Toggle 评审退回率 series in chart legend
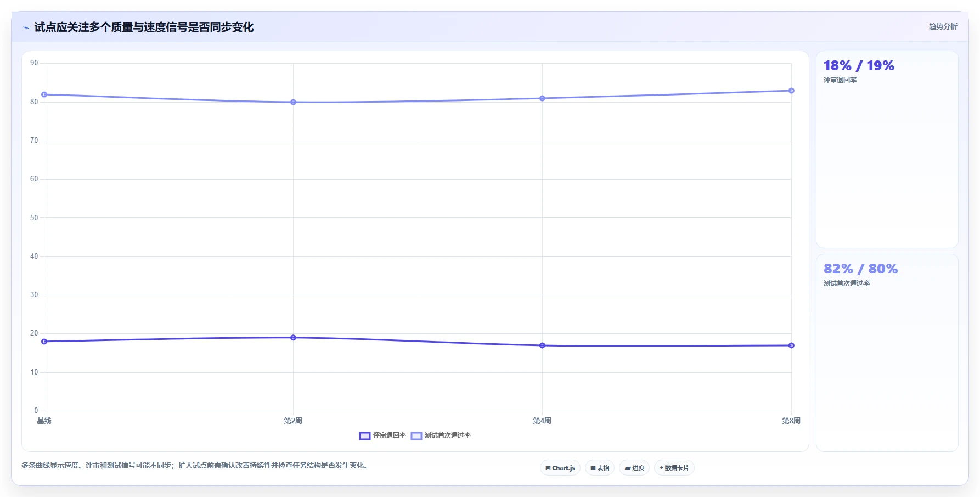Screen dimensions: 980x497 coord(383,435)
